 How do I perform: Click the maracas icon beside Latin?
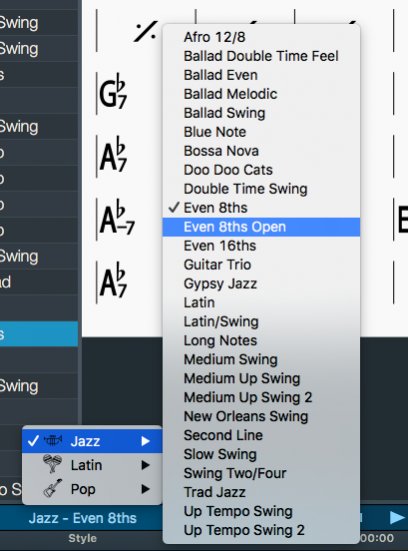52,464
